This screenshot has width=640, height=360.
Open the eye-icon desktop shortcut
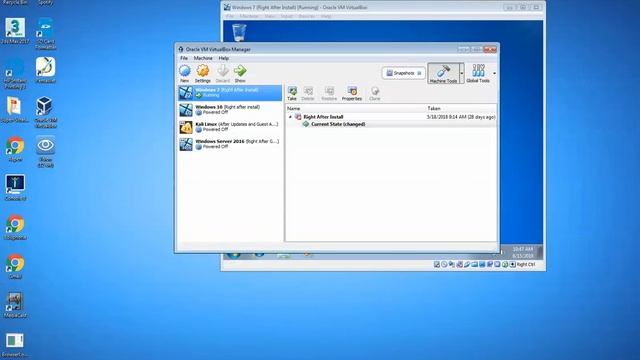(45, 151)
